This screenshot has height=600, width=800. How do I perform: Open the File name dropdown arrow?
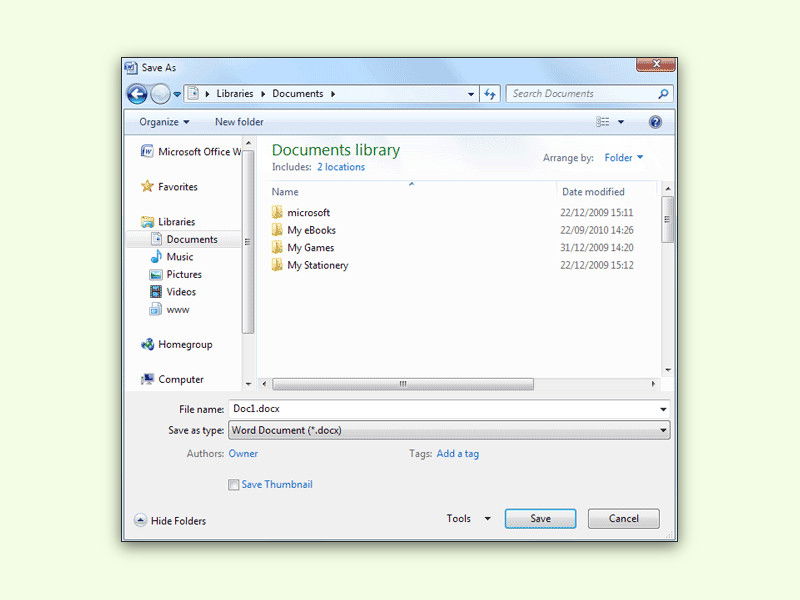(x=663, y=409)
